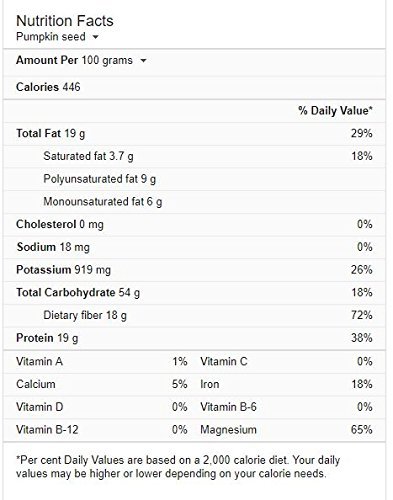Click the Total Fat 19 g row
The width and height of the screenshot is (393, 500).
[x=194, y=134]
